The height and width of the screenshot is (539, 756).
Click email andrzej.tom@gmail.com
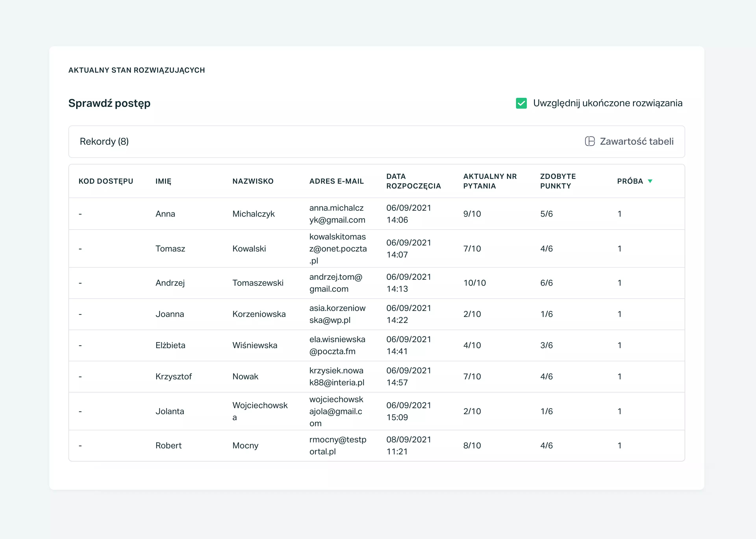[x=336, y=283]
